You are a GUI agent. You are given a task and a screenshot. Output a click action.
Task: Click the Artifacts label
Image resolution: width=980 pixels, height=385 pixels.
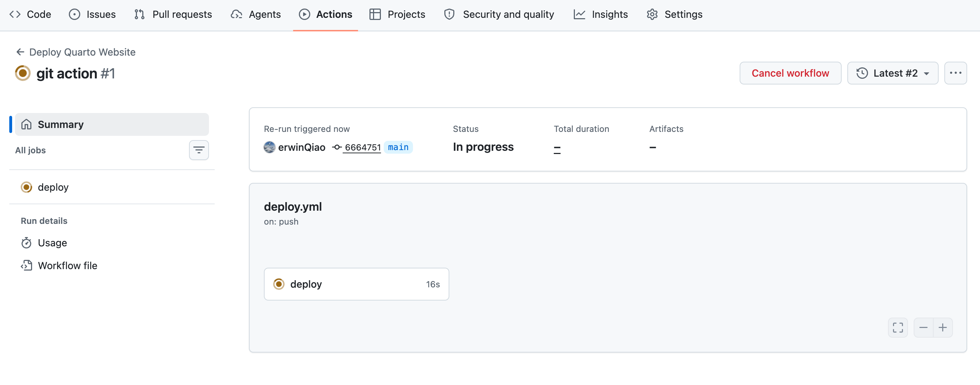coord(666,129)
